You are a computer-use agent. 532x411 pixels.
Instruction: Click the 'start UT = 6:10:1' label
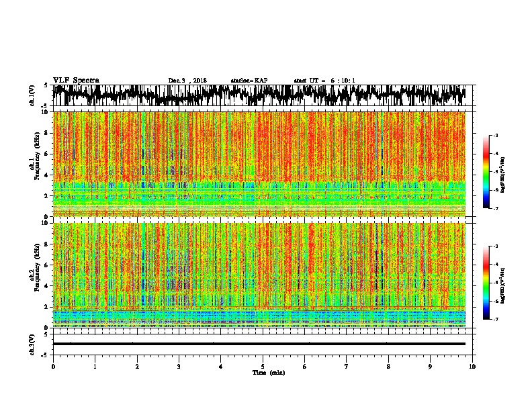324,81
